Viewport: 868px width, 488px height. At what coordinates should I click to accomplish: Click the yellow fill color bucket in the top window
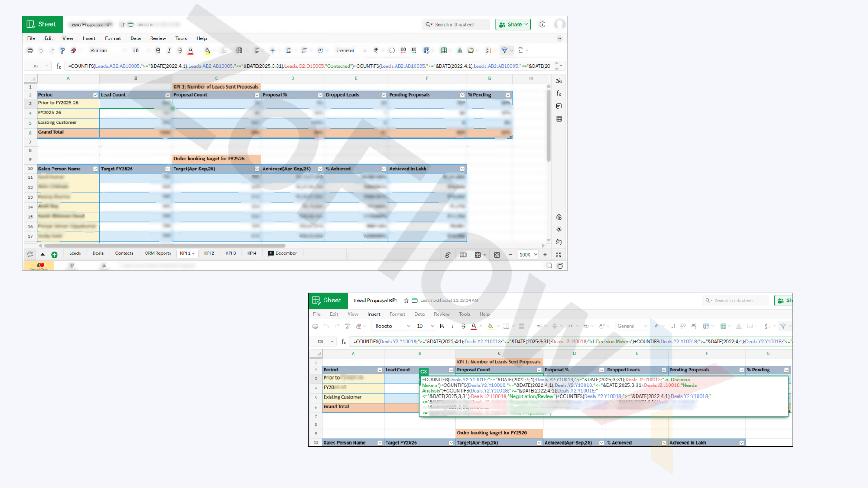coord(208,51)
